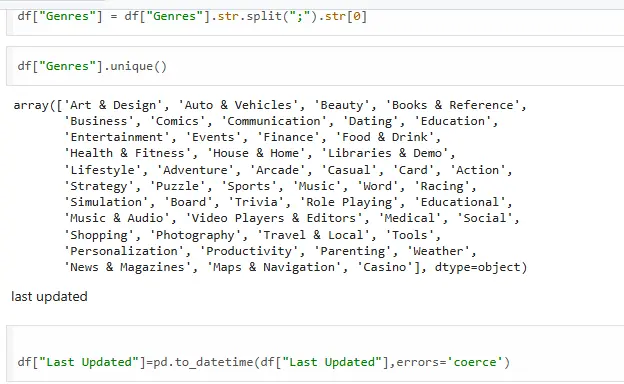Click the 'last updated' markdown heading text
Viewport: 624px width, 384px height.
(49, 296)
